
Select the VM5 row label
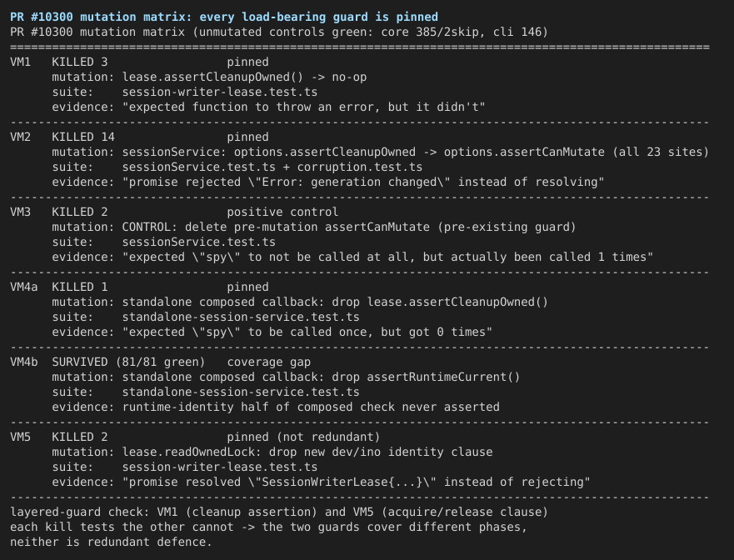coord(21,437)
